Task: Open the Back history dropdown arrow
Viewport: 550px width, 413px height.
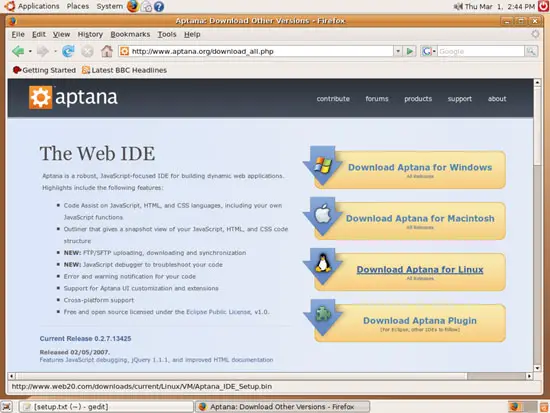Action: pos(30,52)
